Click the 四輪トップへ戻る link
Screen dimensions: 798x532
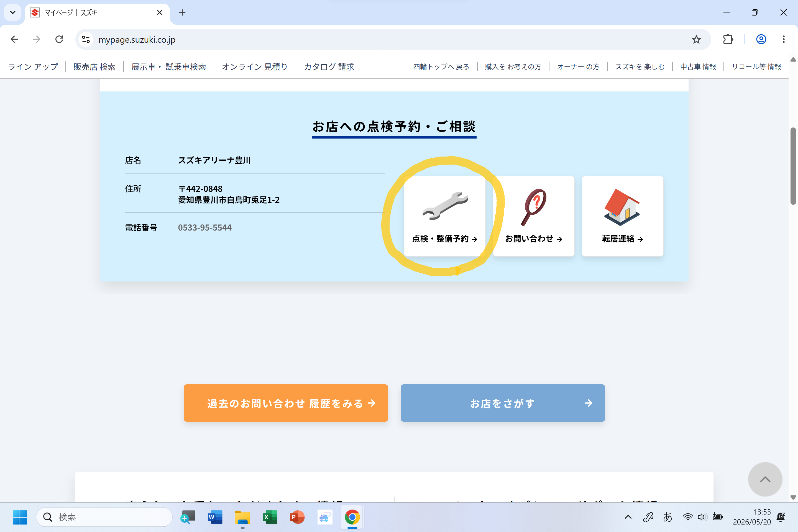click(x=441, y=66)
